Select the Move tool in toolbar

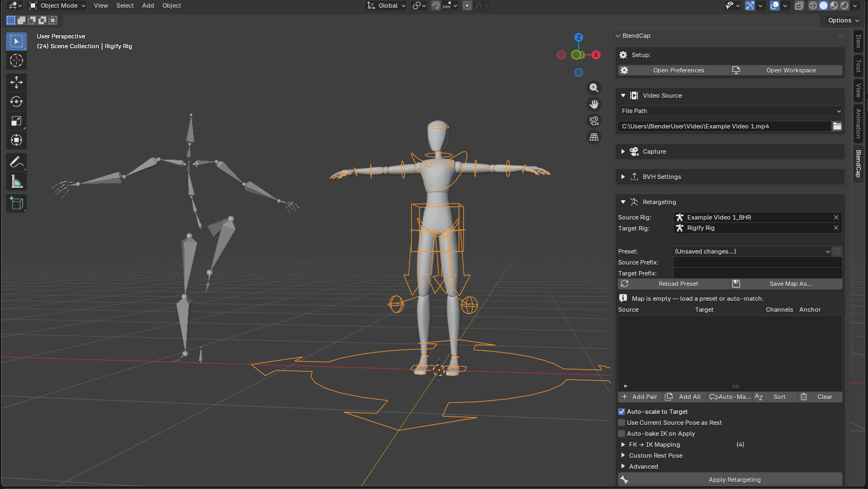[x=16, y=82]
